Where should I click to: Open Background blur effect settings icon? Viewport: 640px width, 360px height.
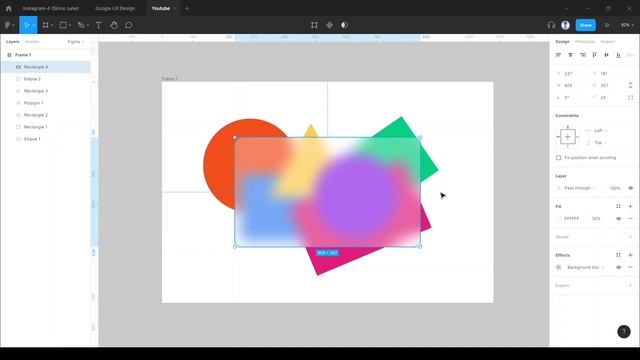tap(559, 267)
